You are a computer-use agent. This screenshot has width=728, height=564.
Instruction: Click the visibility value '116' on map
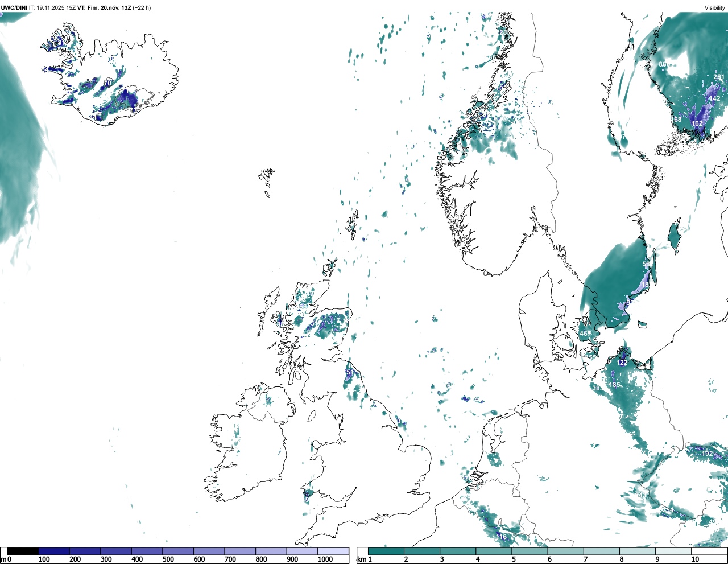[501, 537]
